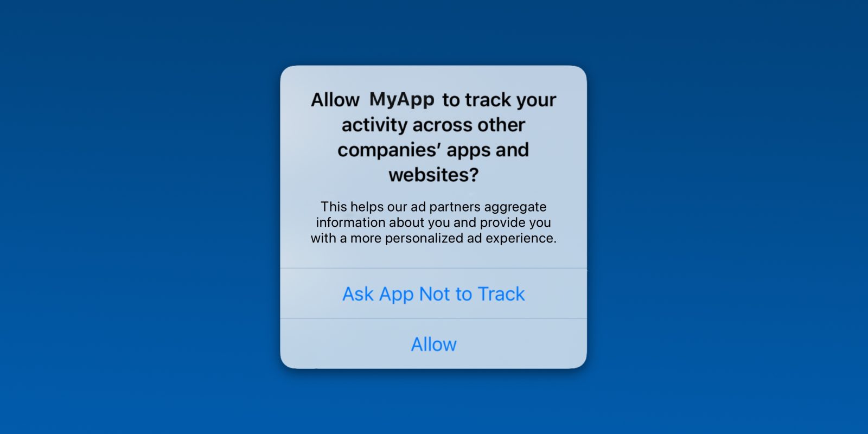The width and height of the screenshot is (868, 434).
Task: Click the words Ask App in the first button
Action: pos(378,295)
